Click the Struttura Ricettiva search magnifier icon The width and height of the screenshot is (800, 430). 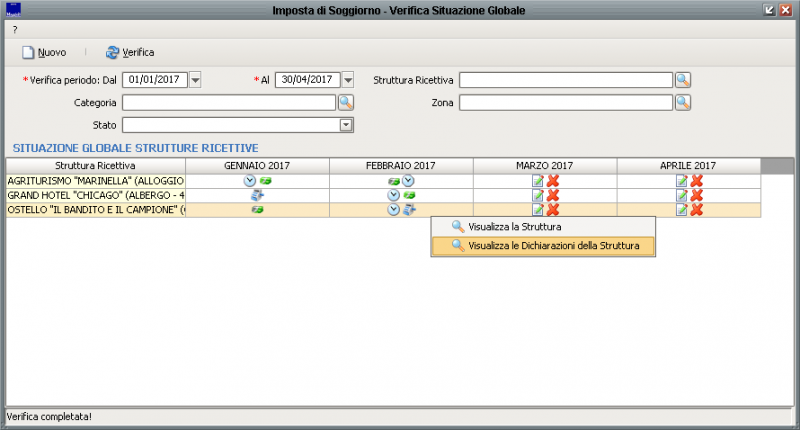(683, 80)
